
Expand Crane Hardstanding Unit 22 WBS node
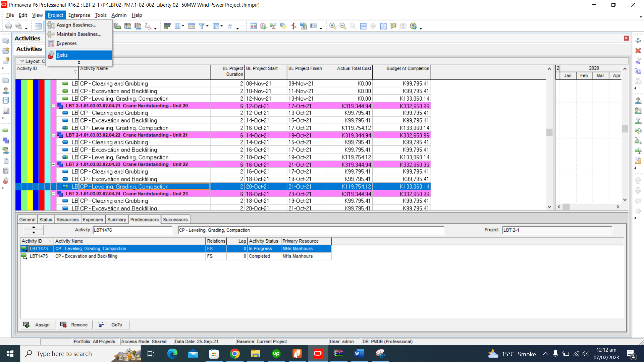point(53,164)
